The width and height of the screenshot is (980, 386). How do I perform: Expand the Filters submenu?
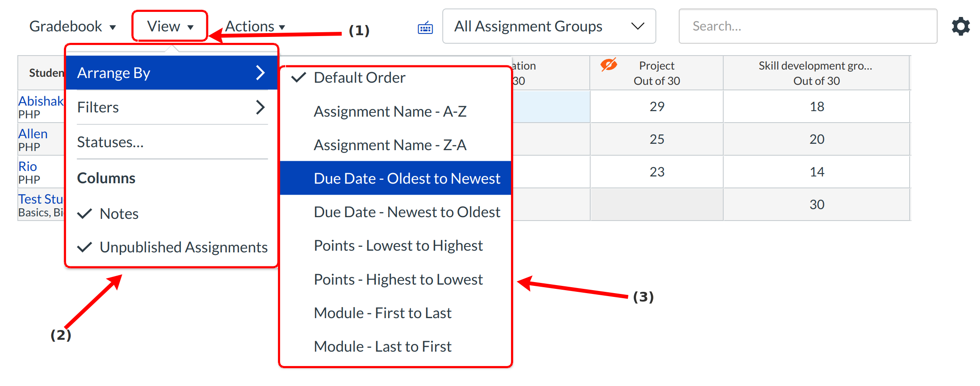pos(172,107)
